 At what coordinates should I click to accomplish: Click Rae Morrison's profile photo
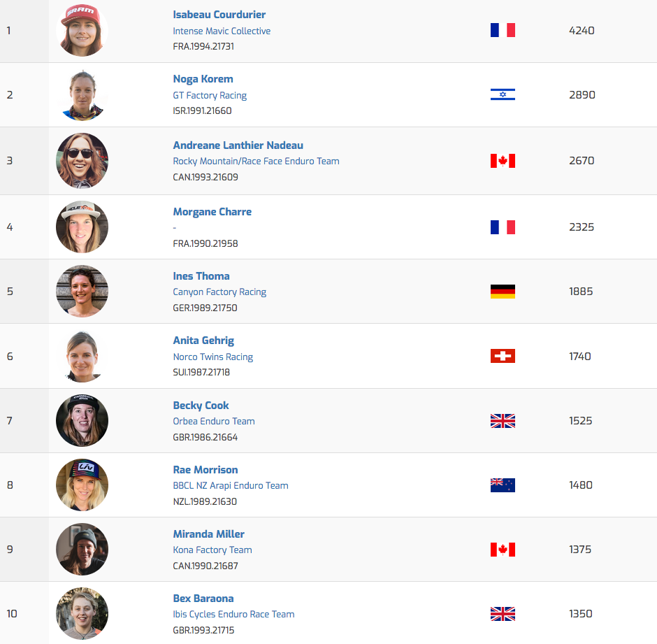click(82, 485)
